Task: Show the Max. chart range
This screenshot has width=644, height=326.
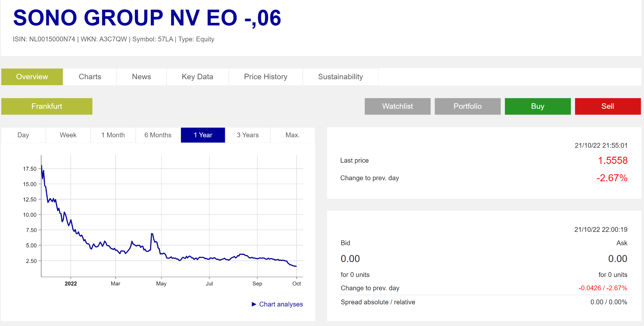Action: coord(292,135)
